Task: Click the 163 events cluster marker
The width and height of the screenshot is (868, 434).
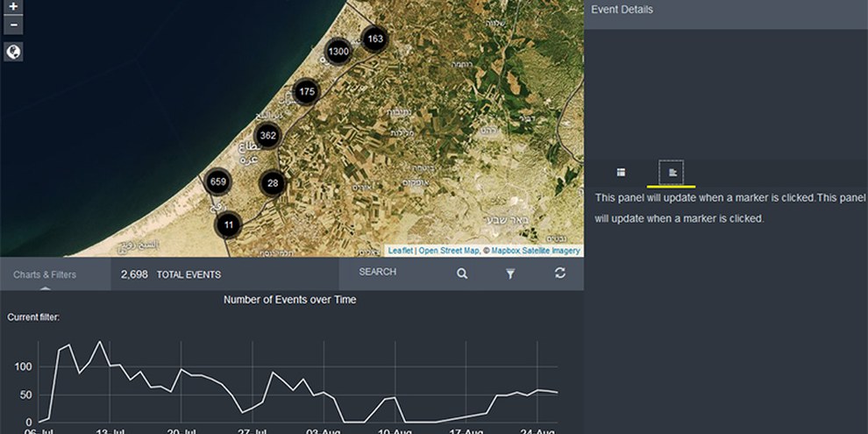Action: 375,39
